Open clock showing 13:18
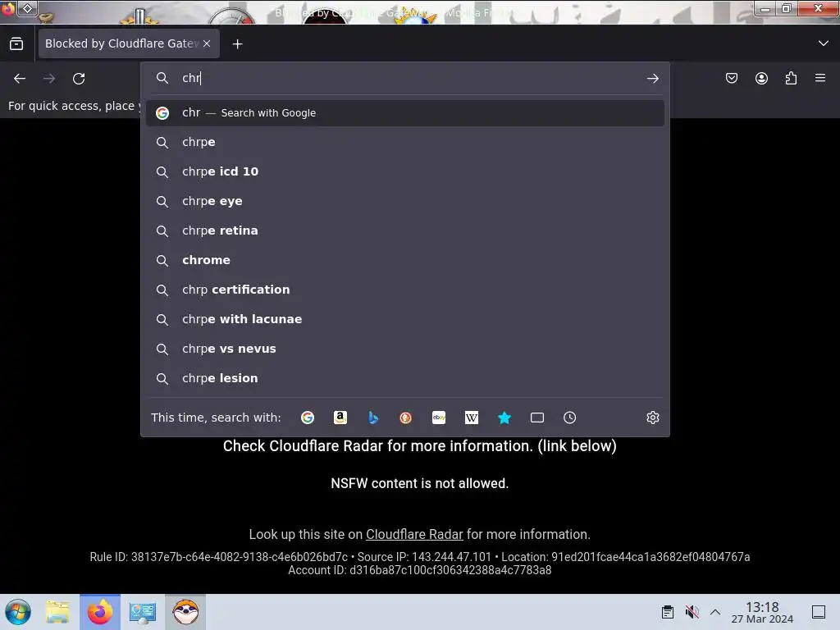Viewport: 840px width, 630px height. click(x=762, y=612)
